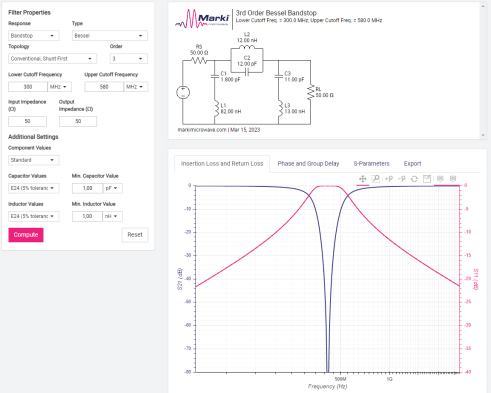
Task: Open the Response dropdown showing Bandstop
Action: pos(34,36)
